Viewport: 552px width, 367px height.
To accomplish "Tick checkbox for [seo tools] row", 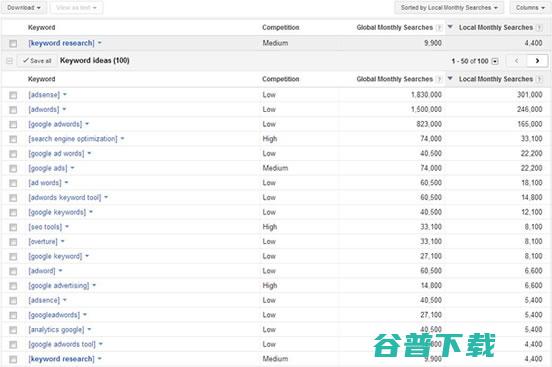I will tap(13, 227).
